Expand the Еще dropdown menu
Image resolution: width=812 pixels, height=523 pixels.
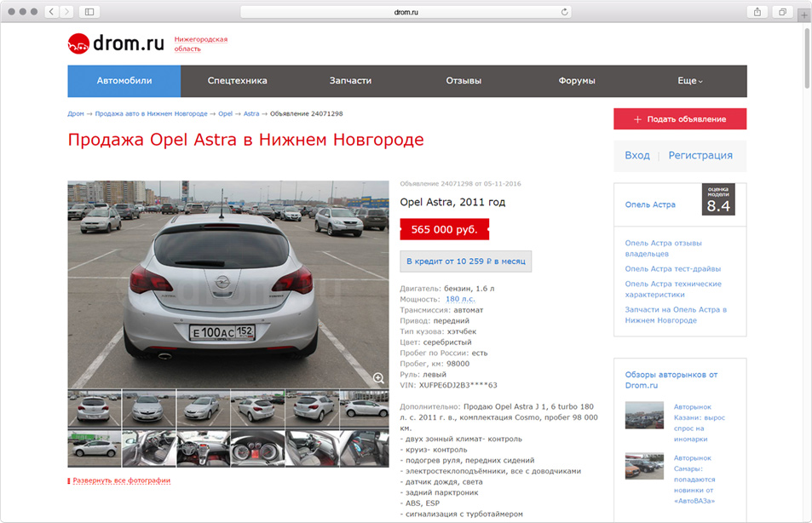(690, 81)
